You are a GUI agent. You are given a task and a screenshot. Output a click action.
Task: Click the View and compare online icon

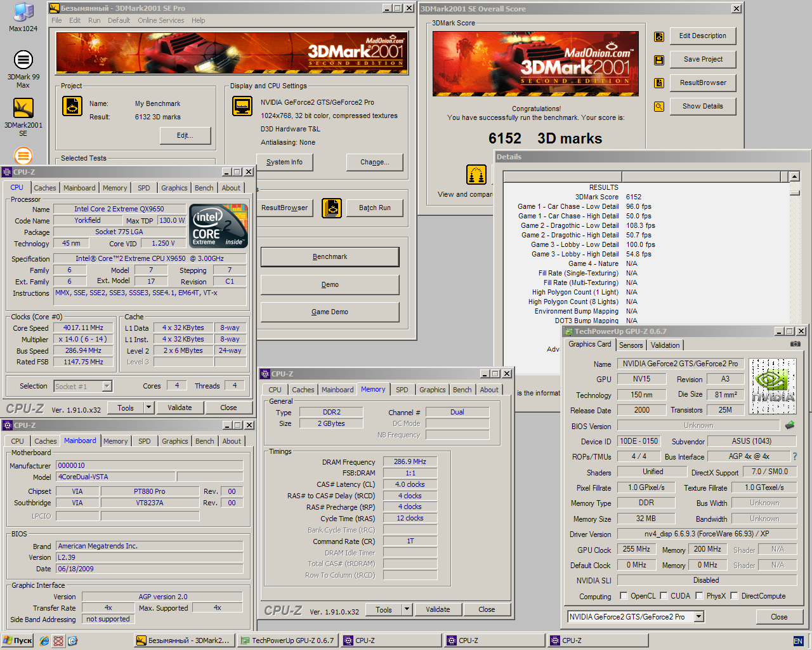(x=476, y=174)
